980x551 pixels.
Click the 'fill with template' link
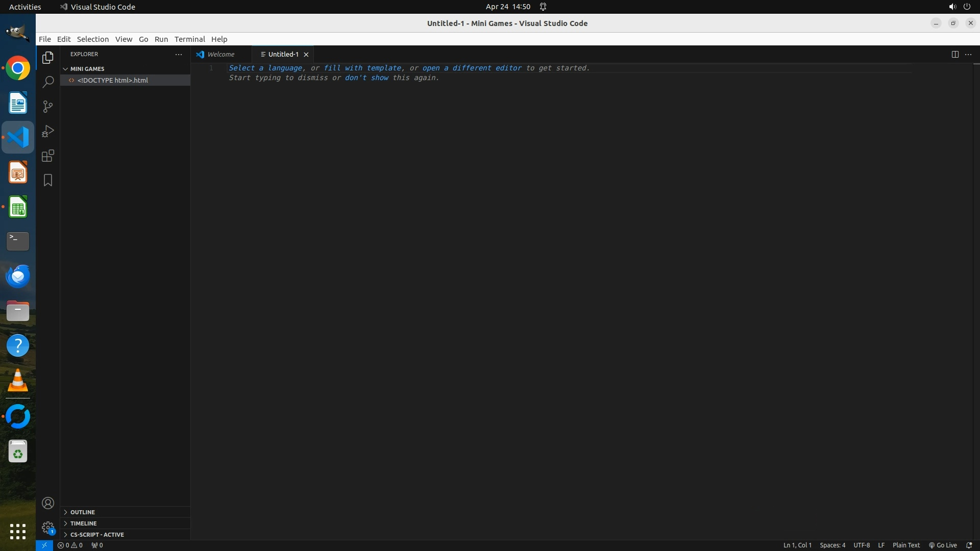pyautogui.click(x=362, y=68)
